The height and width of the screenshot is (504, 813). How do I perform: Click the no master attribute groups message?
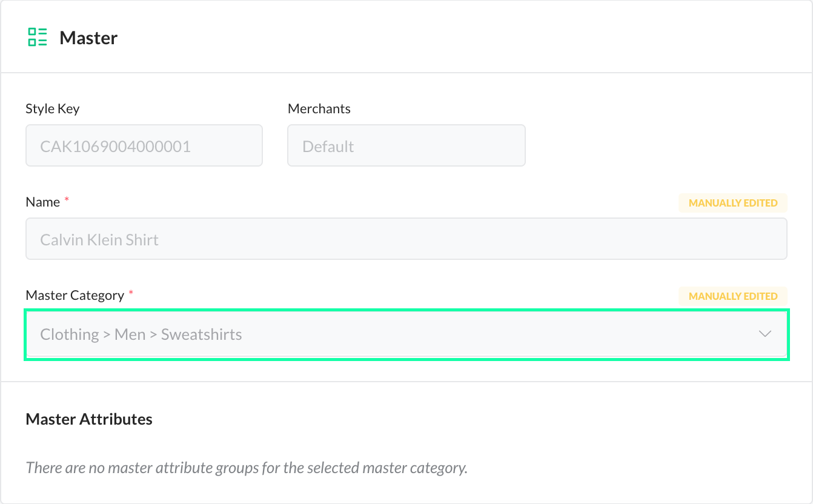click(x=247, y=468)
